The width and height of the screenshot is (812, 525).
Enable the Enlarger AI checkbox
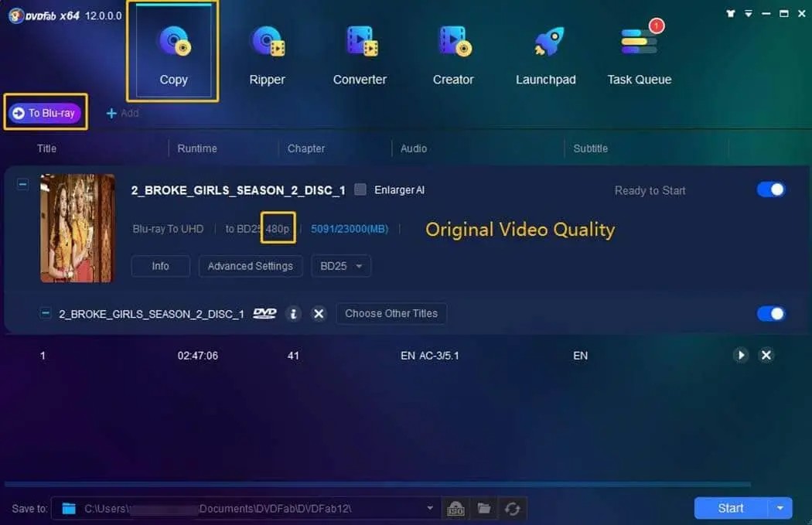(360, 189)
